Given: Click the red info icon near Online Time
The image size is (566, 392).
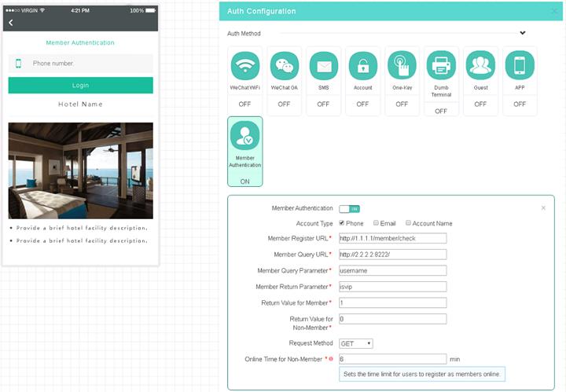Looking at the screenshot, I should click(x=331, y=359).
